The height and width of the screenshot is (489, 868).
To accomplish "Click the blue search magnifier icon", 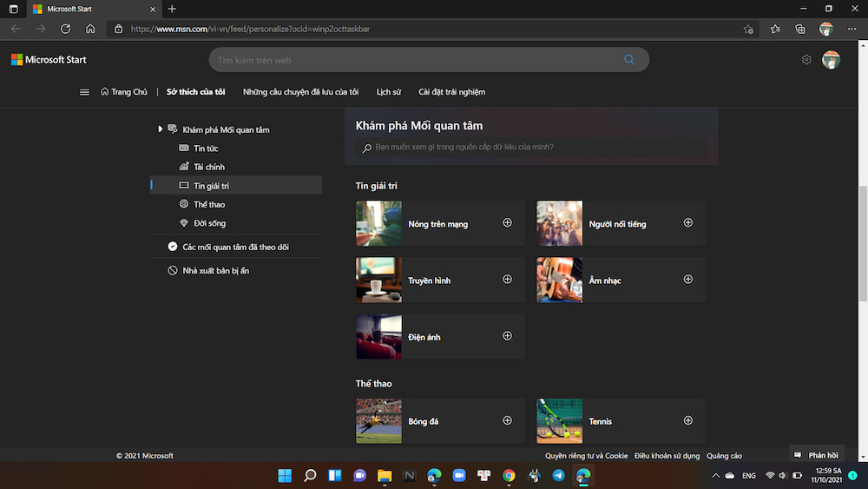I will point(629,60).
